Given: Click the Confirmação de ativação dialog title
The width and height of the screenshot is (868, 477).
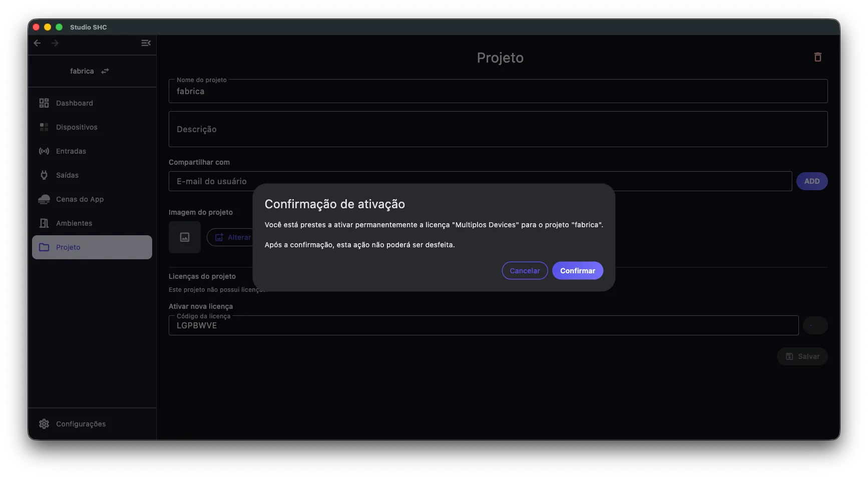Looking at the screenshot, I should pos(335,204).
